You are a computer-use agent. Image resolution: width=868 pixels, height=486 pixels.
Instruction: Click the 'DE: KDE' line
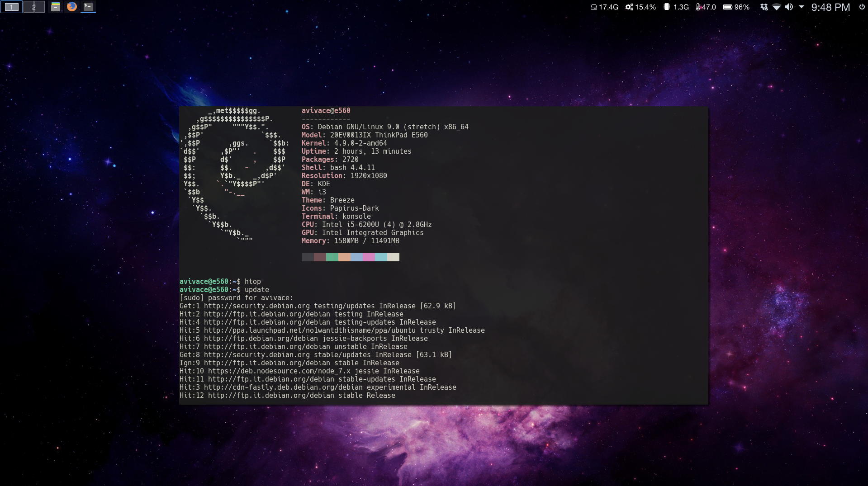click(316, 184)
